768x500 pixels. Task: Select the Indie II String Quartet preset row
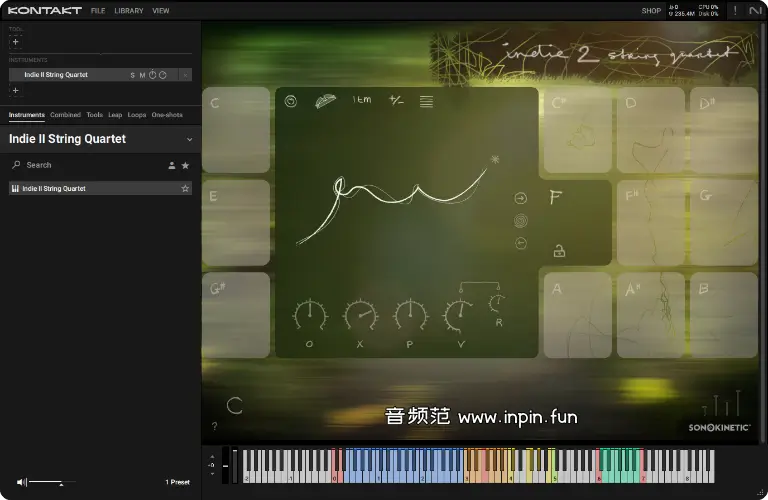pos(100,189)
